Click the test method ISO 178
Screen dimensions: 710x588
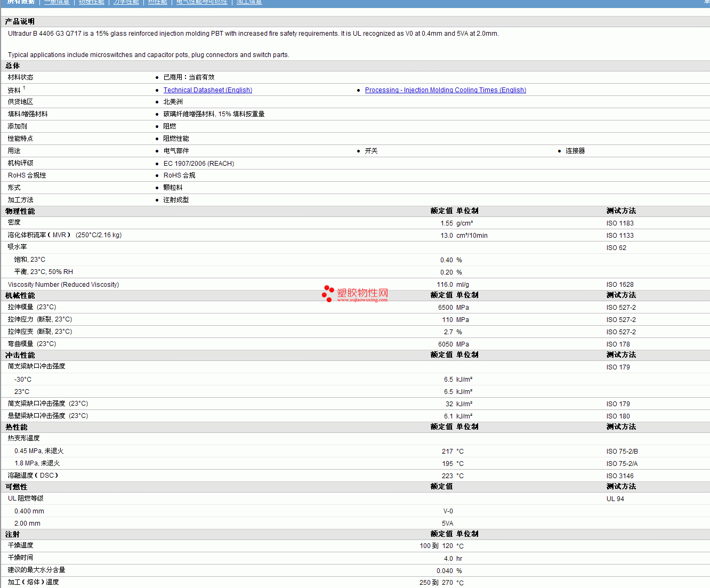pyautogui.click(x=618, y=344)
